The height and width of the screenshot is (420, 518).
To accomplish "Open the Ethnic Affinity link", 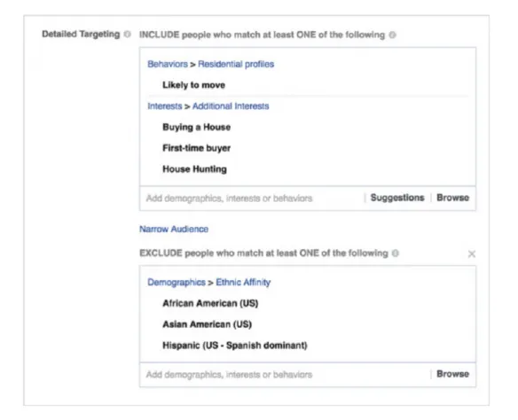I will click(243, 283).
